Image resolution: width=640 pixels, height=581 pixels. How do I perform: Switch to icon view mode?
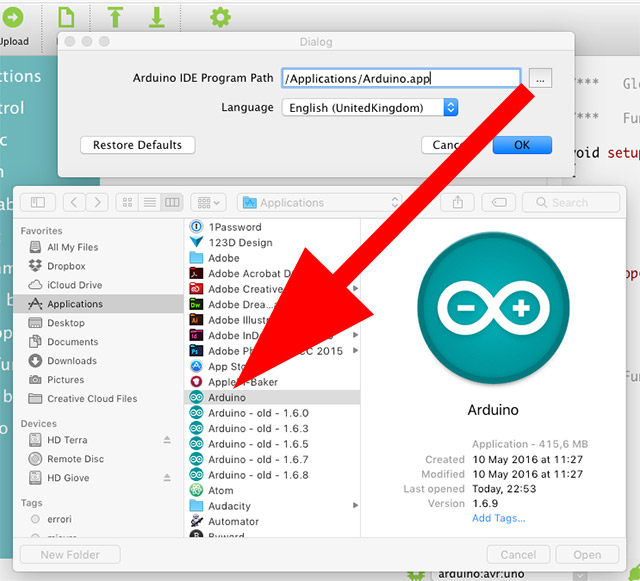(x=128, y=202)
